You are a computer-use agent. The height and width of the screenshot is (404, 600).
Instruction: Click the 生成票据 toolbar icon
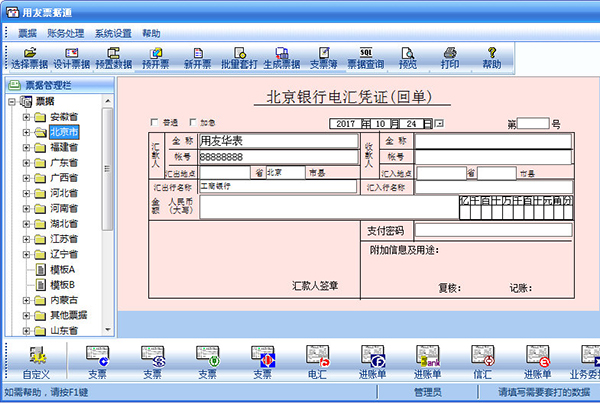coord(282,58)
